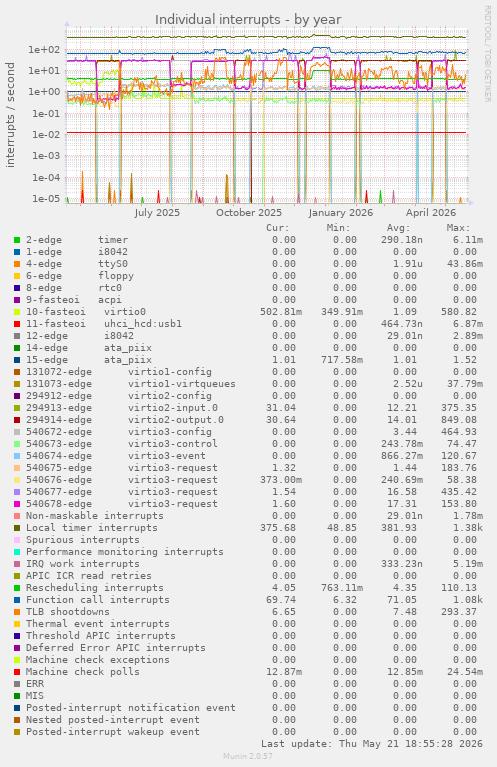Click the Max: column header
The width and height of the screenshot is (497, 767).
[458, 228]
